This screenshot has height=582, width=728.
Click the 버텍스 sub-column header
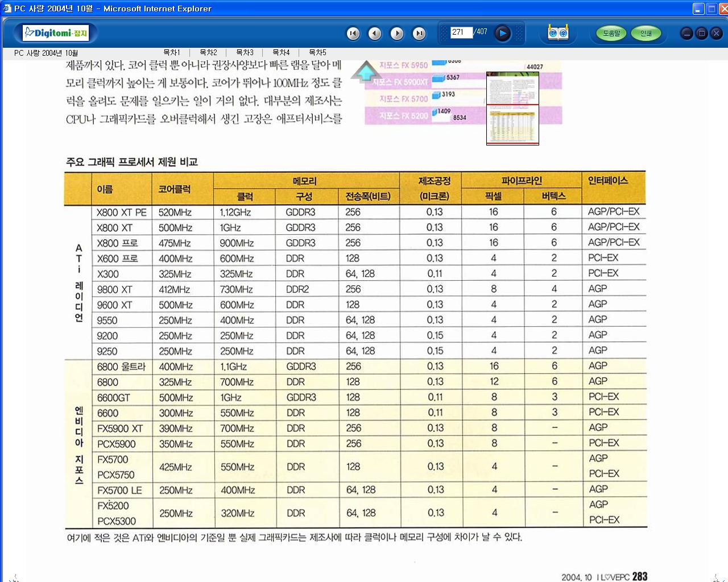[553, 196]
